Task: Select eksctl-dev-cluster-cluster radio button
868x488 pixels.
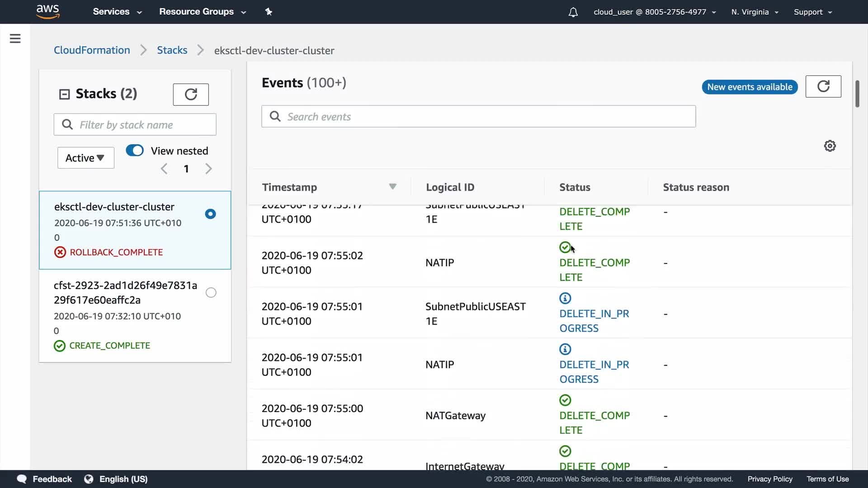Action: [210, 214]
